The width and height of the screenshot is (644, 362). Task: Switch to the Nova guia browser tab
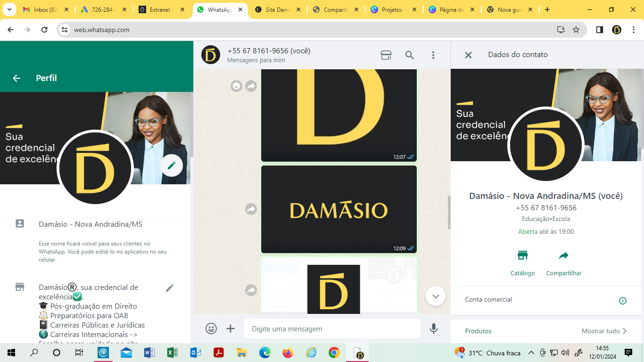pyautogui.click(x=510, y=9)
